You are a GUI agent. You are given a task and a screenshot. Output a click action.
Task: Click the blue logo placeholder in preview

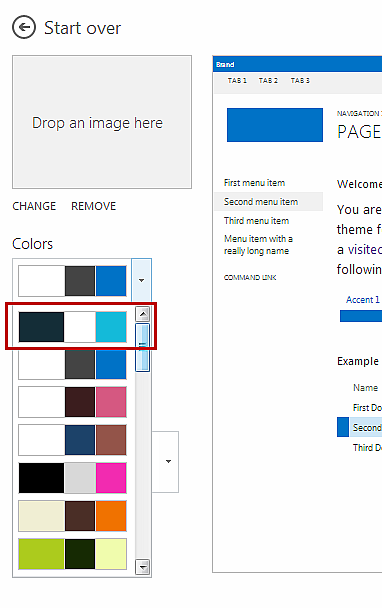pyautogui.click(x=275, y=125)
